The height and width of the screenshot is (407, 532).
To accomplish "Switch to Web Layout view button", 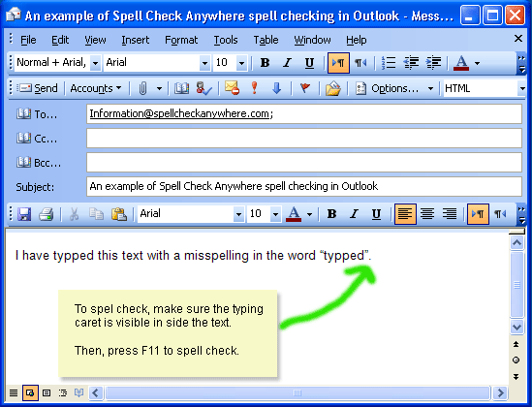I will click(x=30, y=393).
